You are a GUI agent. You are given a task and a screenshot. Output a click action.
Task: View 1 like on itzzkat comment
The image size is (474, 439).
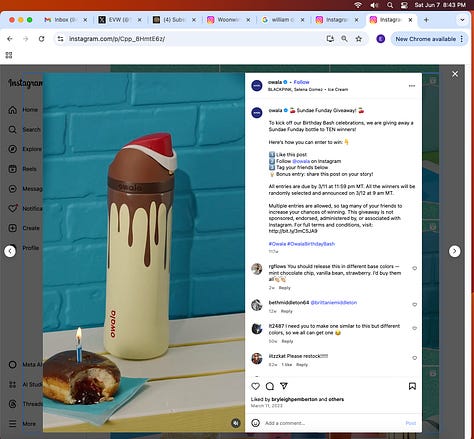(x=287, y=365)
